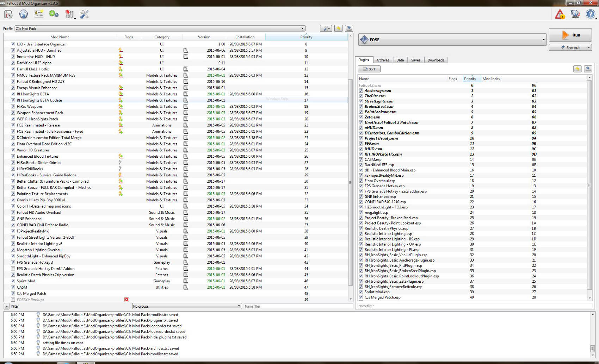
Task: Click the plugins Namefilter field
Action: [x=475, y=306]
